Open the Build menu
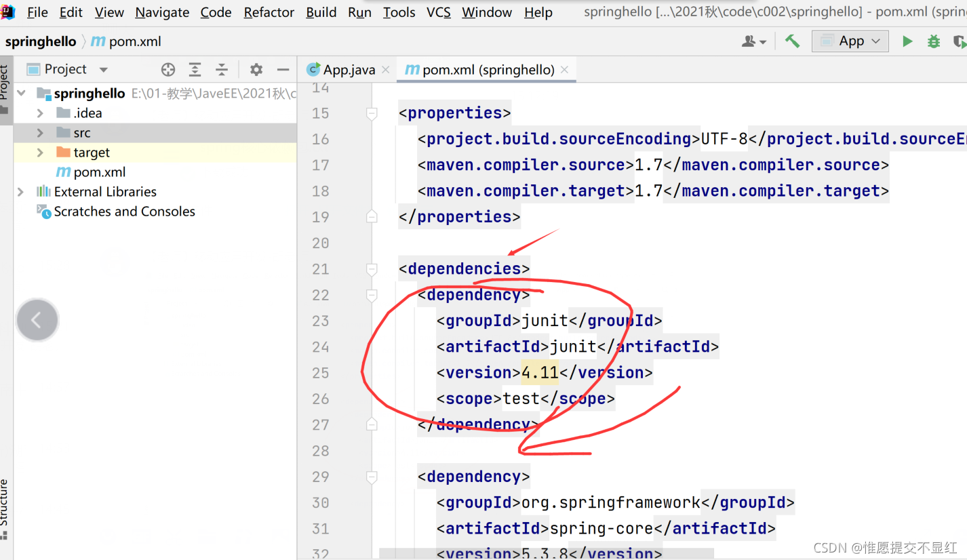Viewport: 967px width, 560px height. (x=321, y=12)
